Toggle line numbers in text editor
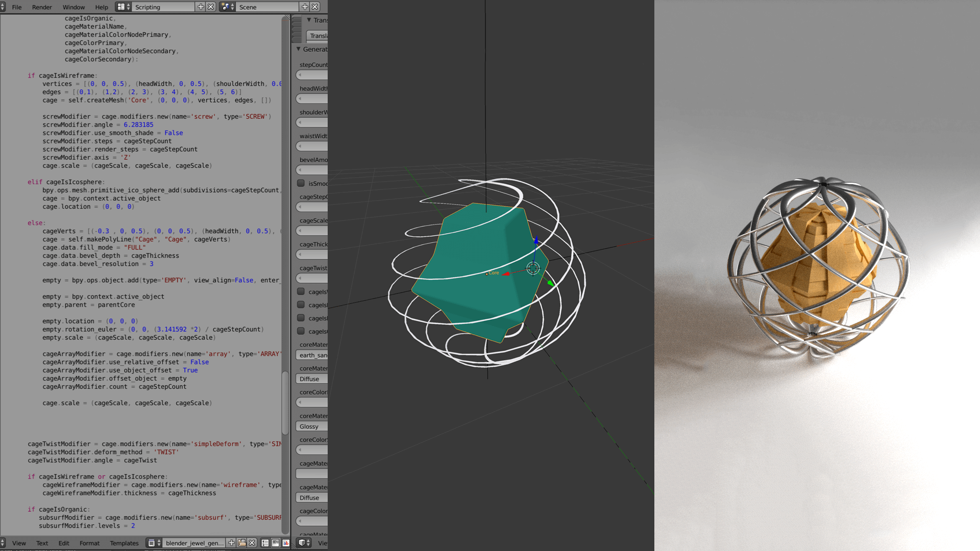This screenshot has width=980, height=551. pos(265,543)
